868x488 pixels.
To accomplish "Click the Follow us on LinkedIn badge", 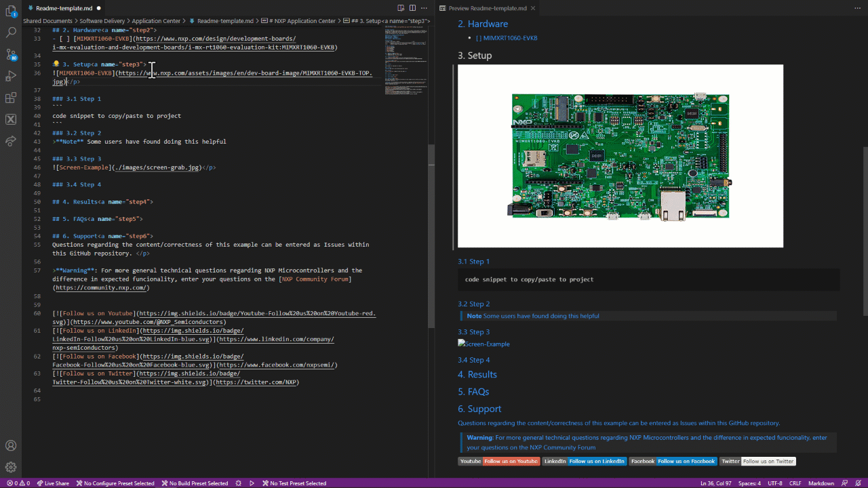I will tap(584, 462).
